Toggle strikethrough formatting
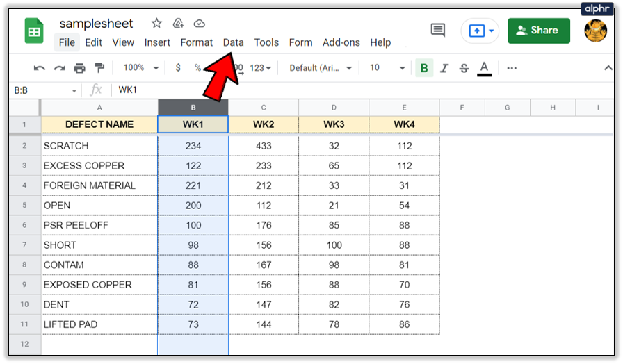Image resolution: width=623 pixels, height=364 pixels. 464,68
